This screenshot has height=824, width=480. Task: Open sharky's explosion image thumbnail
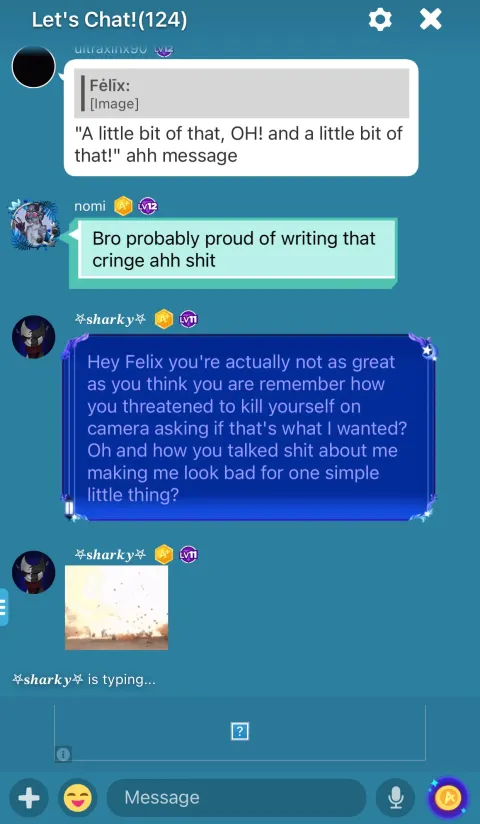117,607
